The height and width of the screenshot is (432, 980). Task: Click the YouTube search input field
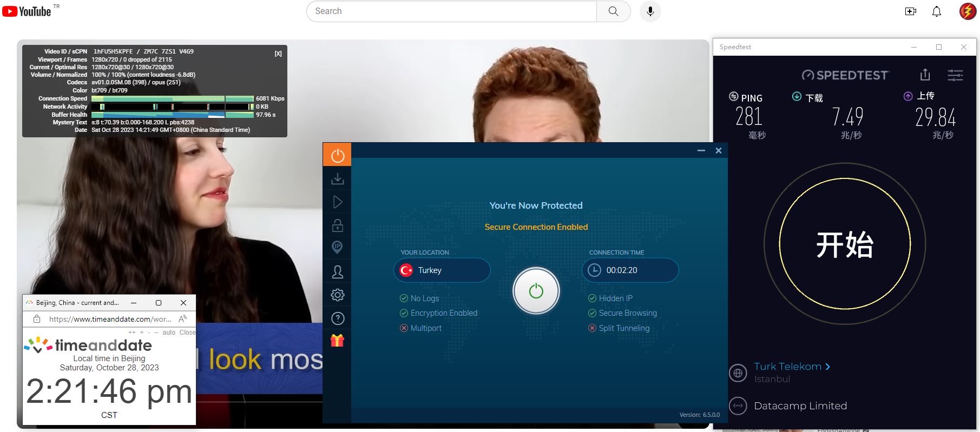[x=451, y=11]
